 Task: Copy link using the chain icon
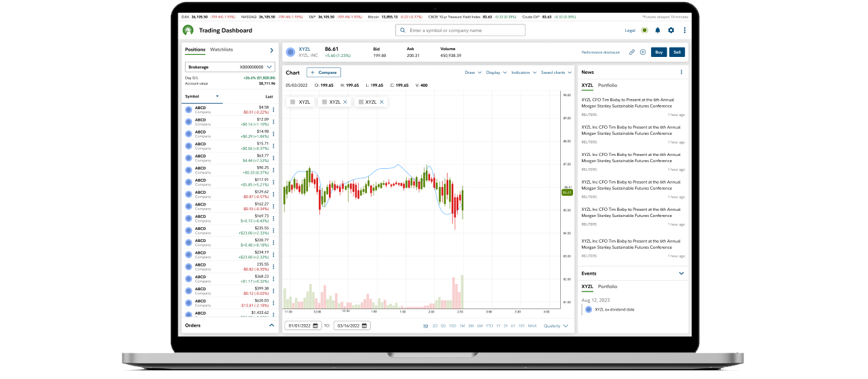[632, 52]
